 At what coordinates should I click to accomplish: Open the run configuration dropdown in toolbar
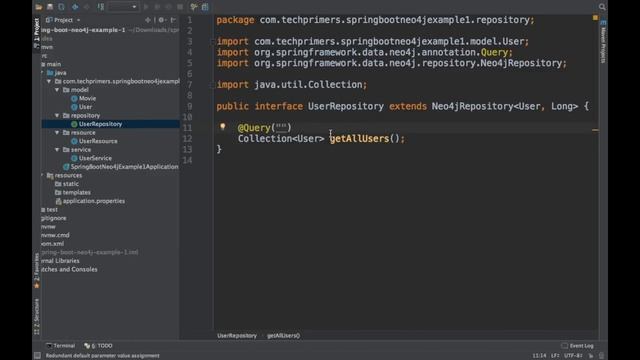[123, 7]
